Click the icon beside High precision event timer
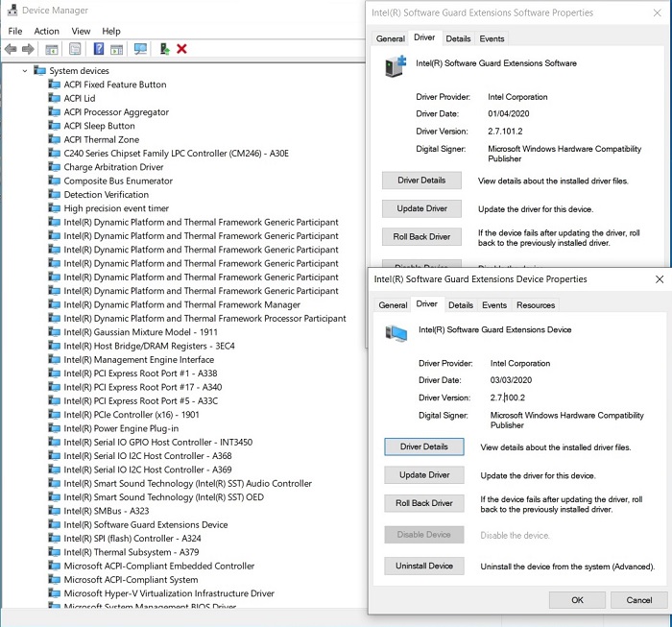 55,207
